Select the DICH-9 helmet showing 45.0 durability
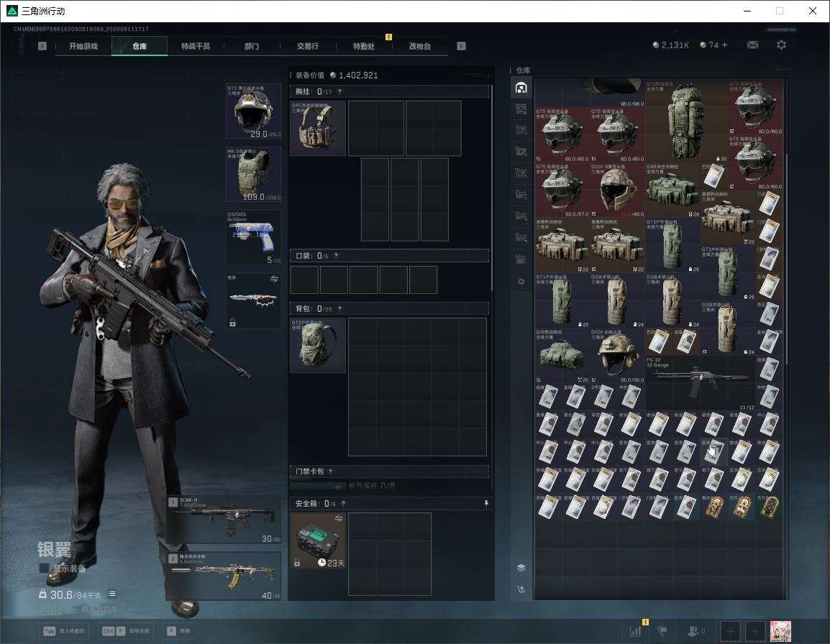This screenshot has width=830, height=644. [x=618, y=189]
